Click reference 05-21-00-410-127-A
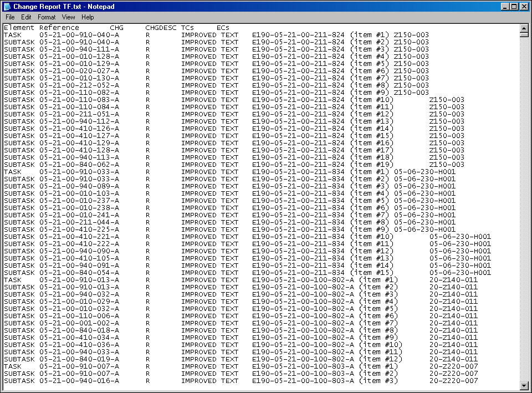Screen dimensions: 532x393 (79, 136)
